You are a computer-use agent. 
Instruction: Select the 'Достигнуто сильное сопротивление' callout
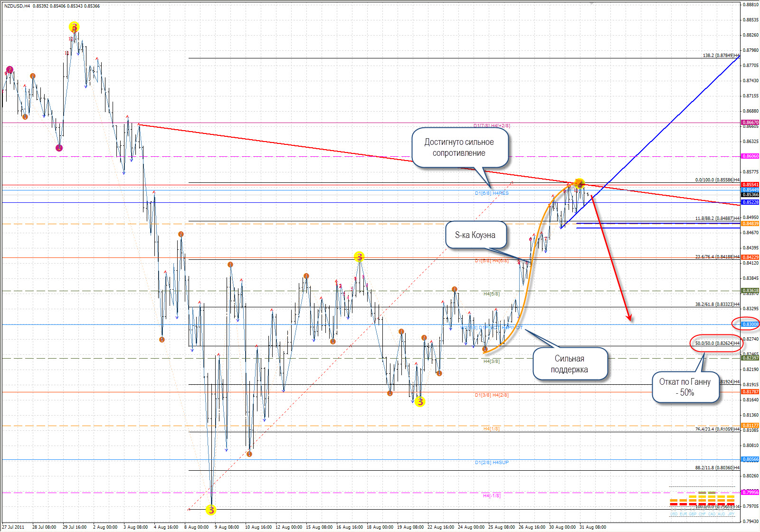(x=459, y=148)
